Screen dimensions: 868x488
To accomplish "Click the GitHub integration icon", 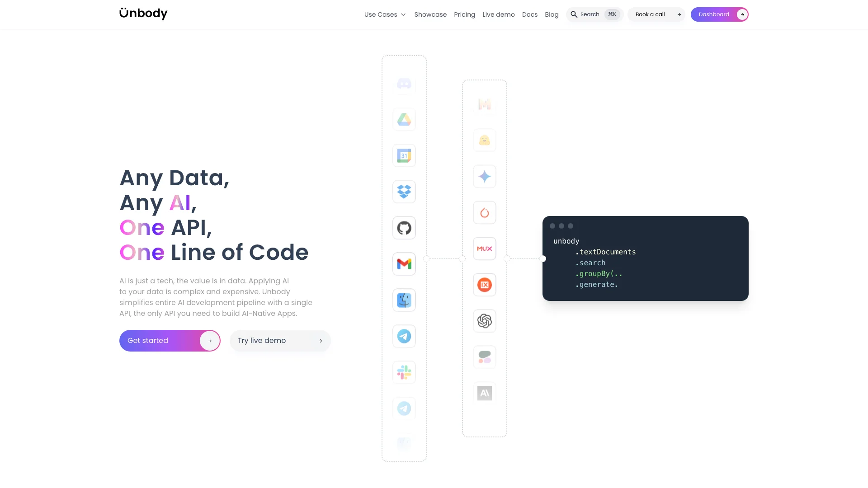I will coord(404,228).
